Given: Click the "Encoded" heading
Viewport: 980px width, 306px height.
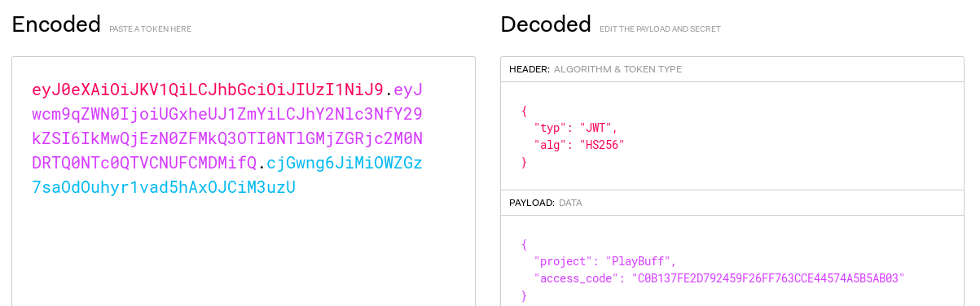Looking at the screenshot, I should [x=56, y=24].
